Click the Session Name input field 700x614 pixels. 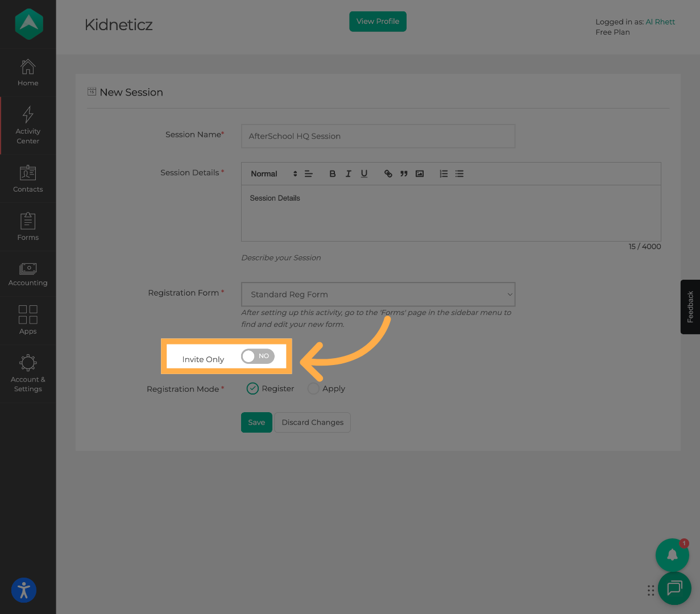[x=378, y=136]
